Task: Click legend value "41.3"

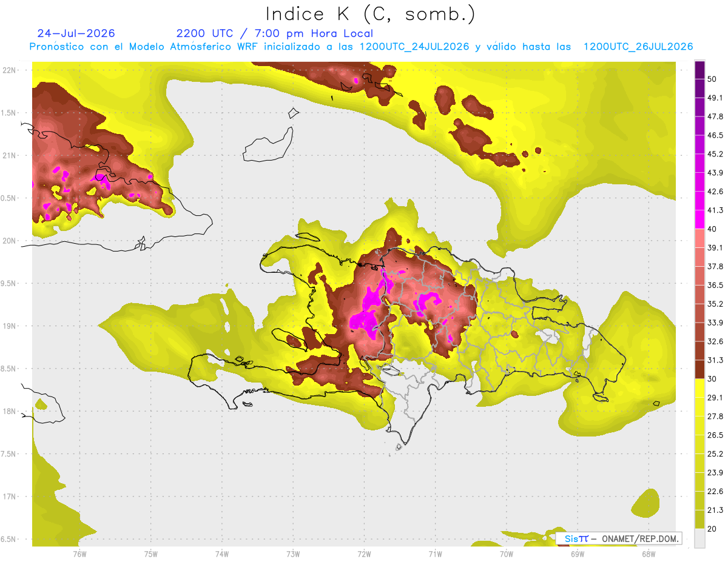Action: tap(715, 210)
